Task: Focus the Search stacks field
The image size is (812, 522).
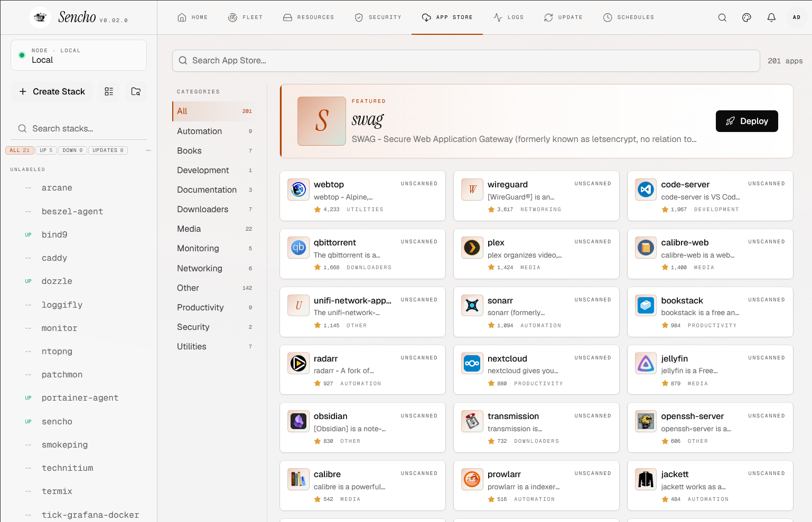Action: [x=79, y=129]
